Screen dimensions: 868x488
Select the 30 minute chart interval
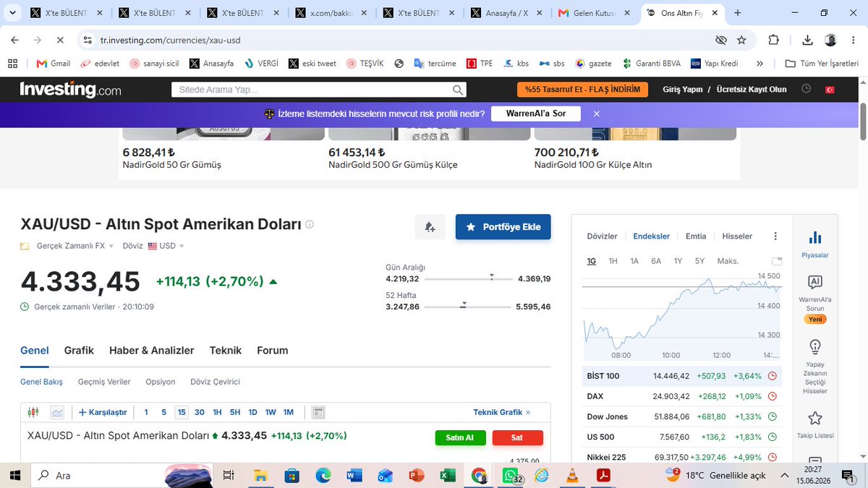[200, 412]
